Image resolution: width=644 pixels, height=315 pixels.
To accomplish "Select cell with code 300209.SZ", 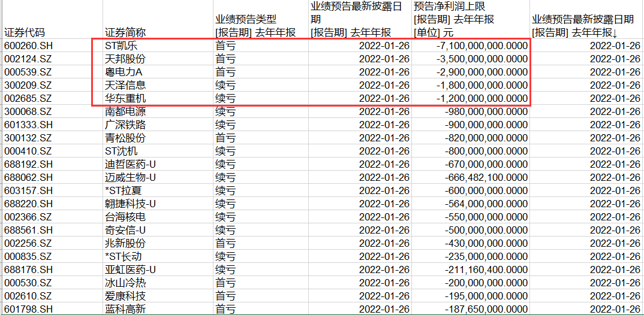I will (x=52, y=85).
